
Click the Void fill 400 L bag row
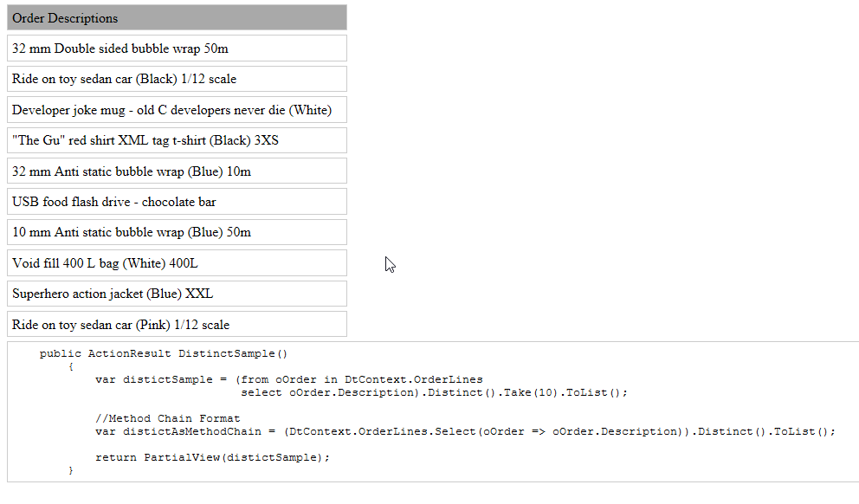[177, 263]
